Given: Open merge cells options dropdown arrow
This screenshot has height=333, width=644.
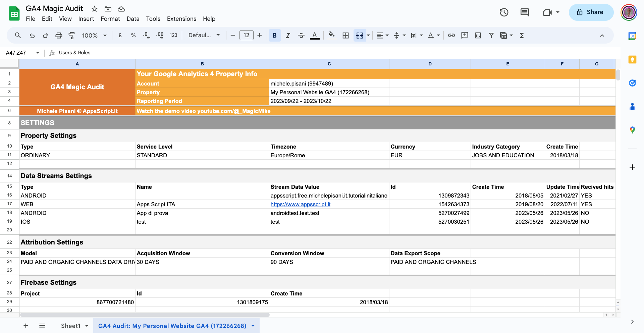Looking at the screenshot, I should click(x=368, y=35).
